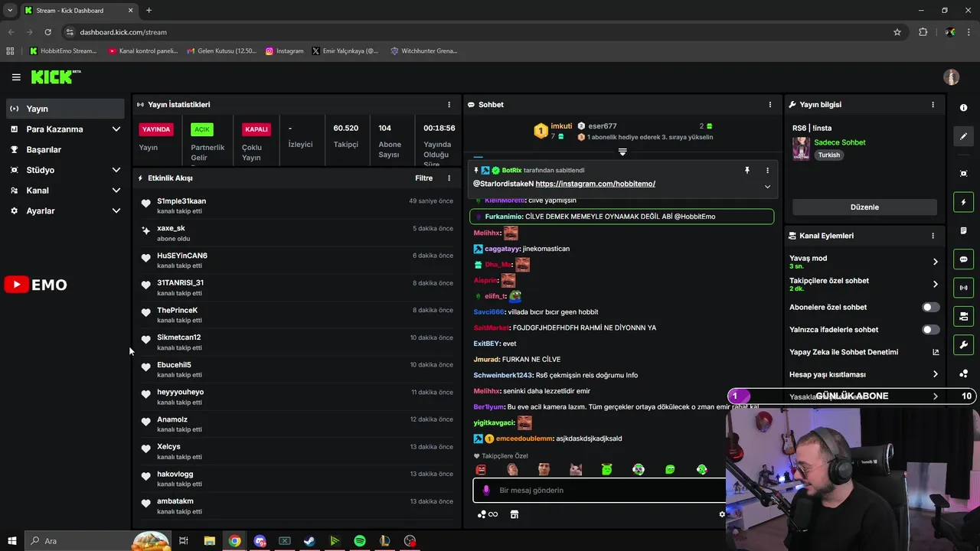
Task: Select the green angel halo emote
Action: click(607, 469)
